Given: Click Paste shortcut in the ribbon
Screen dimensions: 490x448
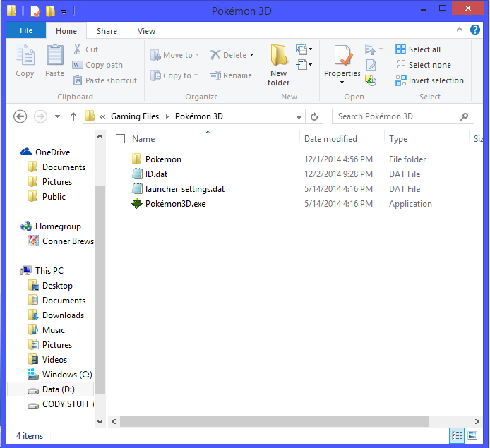Looking at the screenshot, I should [x=105, y=80].
